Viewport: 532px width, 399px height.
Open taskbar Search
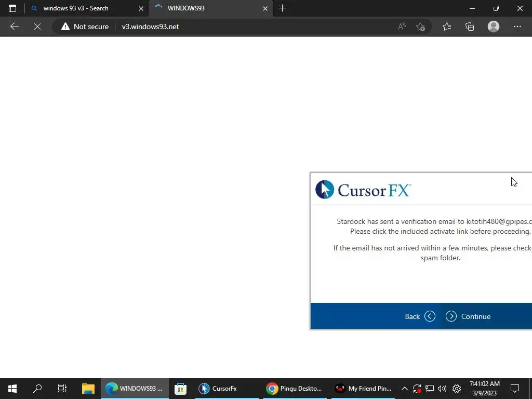37,389
